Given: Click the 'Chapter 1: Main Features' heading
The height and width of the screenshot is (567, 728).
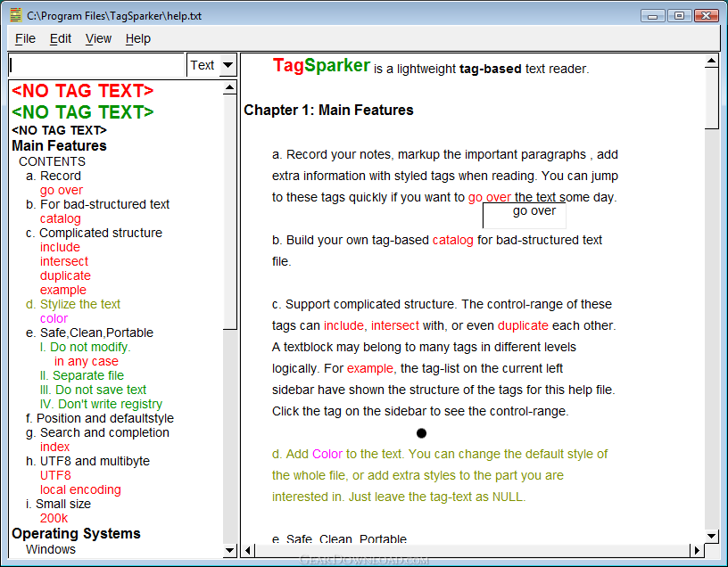Looking at the screenshot, I should point(328,110).
